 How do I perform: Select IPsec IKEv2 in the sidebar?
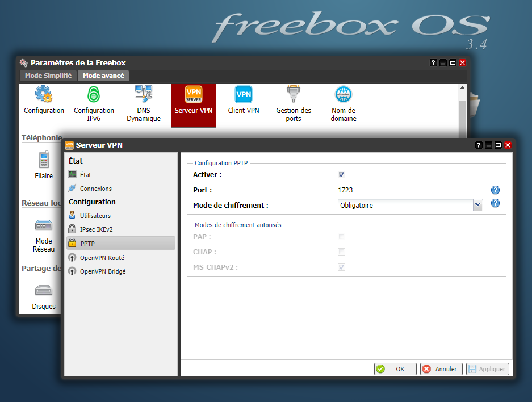click(121, 229)
